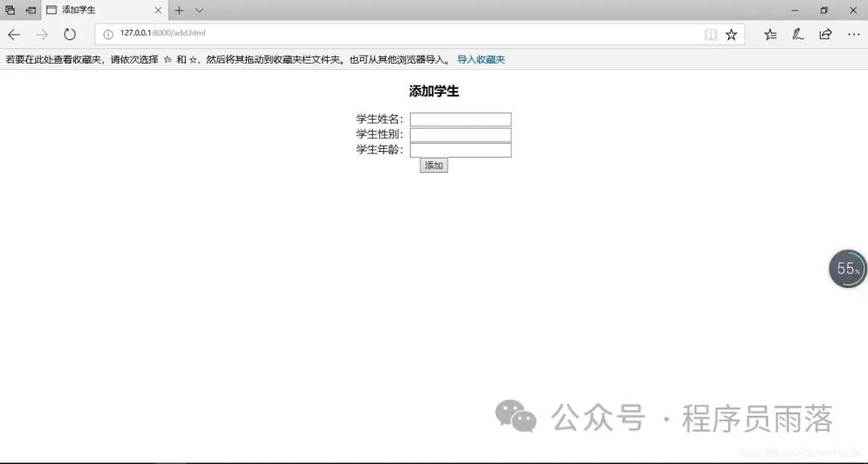Click the 导入收藏夹 link
The height and width of the screenshot is (464, 868).
coord(481,60)
